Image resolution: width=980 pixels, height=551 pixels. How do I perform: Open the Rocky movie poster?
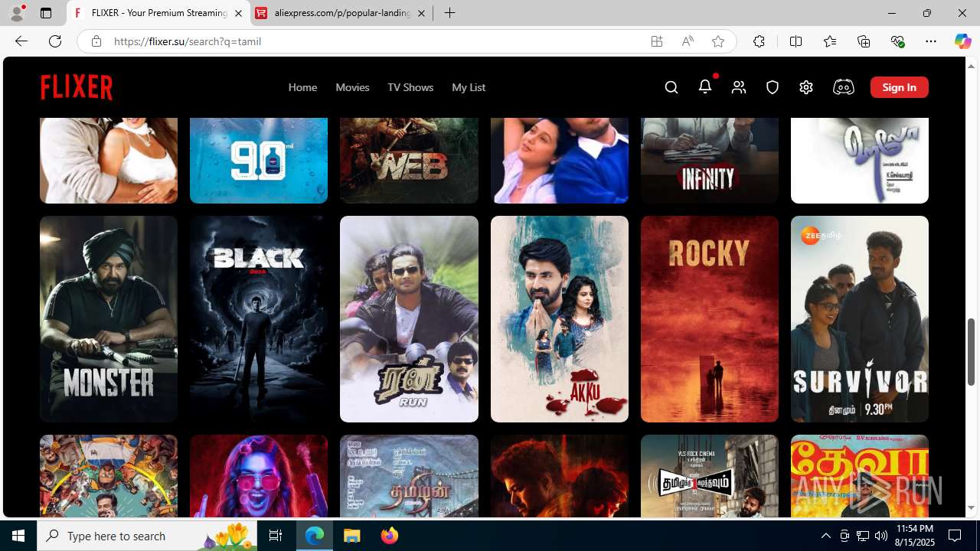[710, 319]
